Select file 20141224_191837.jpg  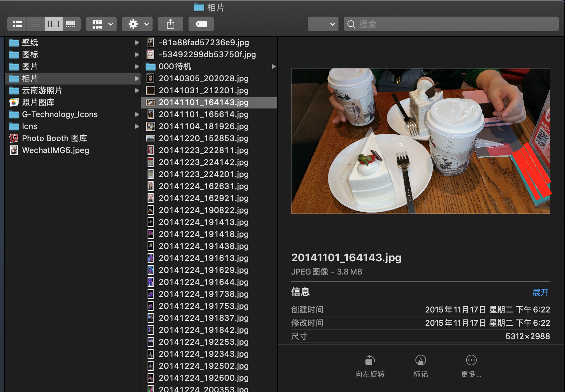tap(209, 318)
